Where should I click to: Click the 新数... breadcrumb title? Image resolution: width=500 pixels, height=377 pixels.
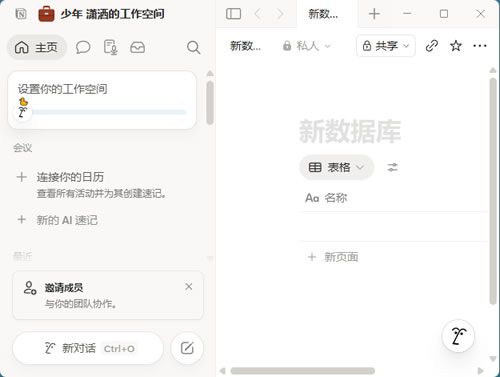coord(245,46)
